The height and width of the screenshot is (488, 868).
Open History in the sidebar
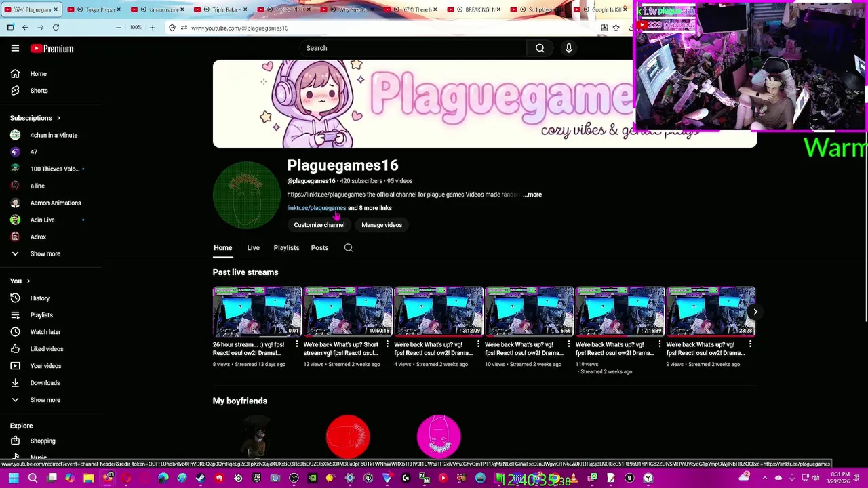tap(39, 298)
